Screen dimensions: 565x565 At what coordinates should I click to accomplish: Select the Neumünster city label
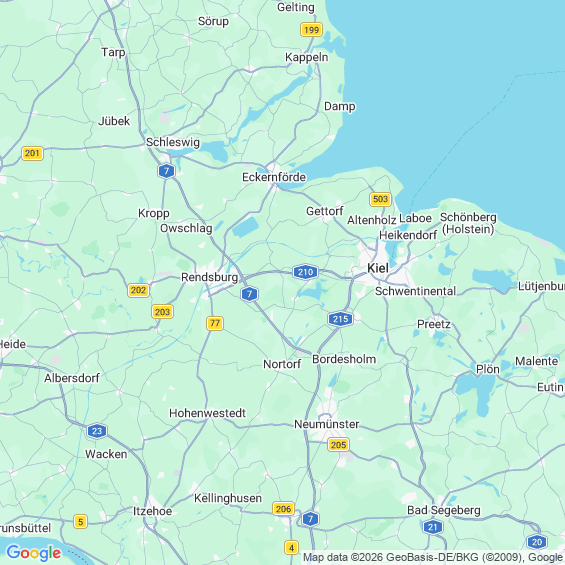point(326,424)
